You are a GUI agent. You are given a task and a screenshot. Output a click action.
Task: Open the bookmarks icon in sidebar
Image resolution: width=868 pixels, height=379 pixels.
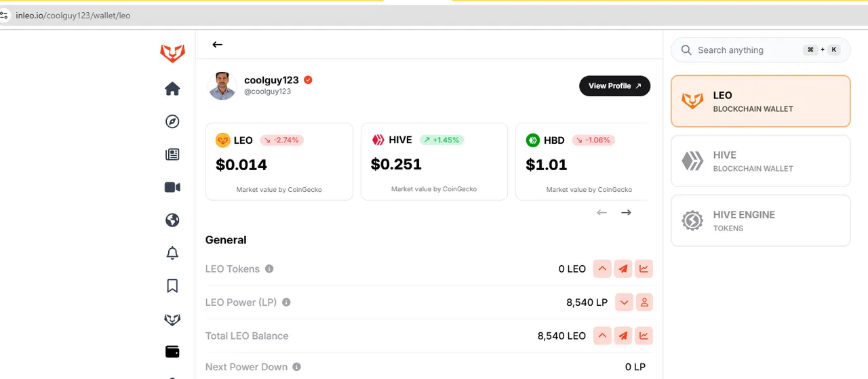pos(172,286)
